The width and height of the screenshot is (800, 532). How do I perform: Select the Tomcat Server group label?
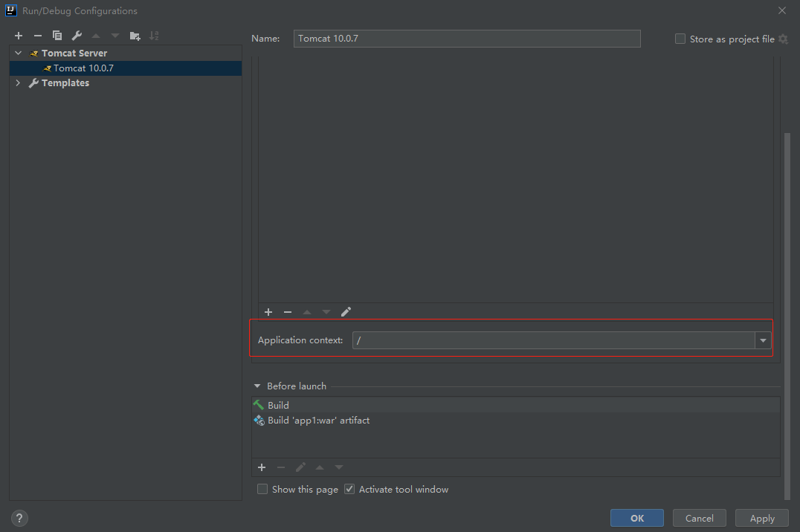coord(74,53)
